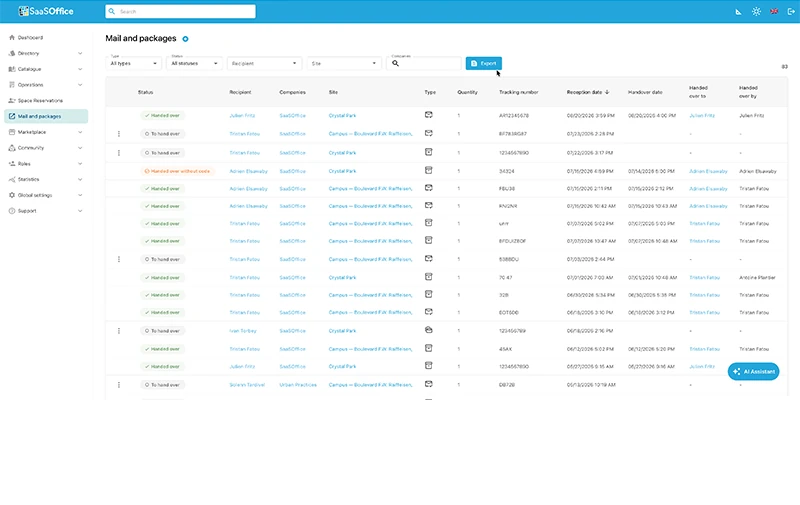800x505 pixels.
Task: Open Roles in sidebar
Action: (24, 164)
